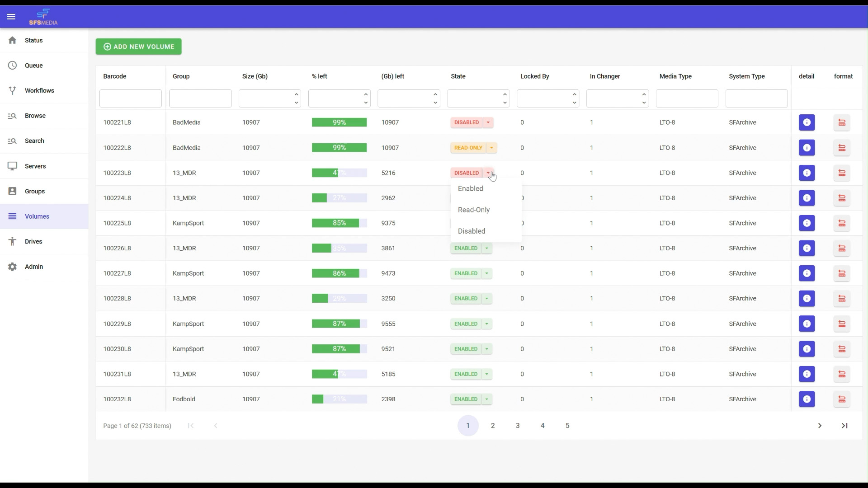Increase the Size (Gb) filter value
Screen dimensions: 868x488
tap(296, 94)
